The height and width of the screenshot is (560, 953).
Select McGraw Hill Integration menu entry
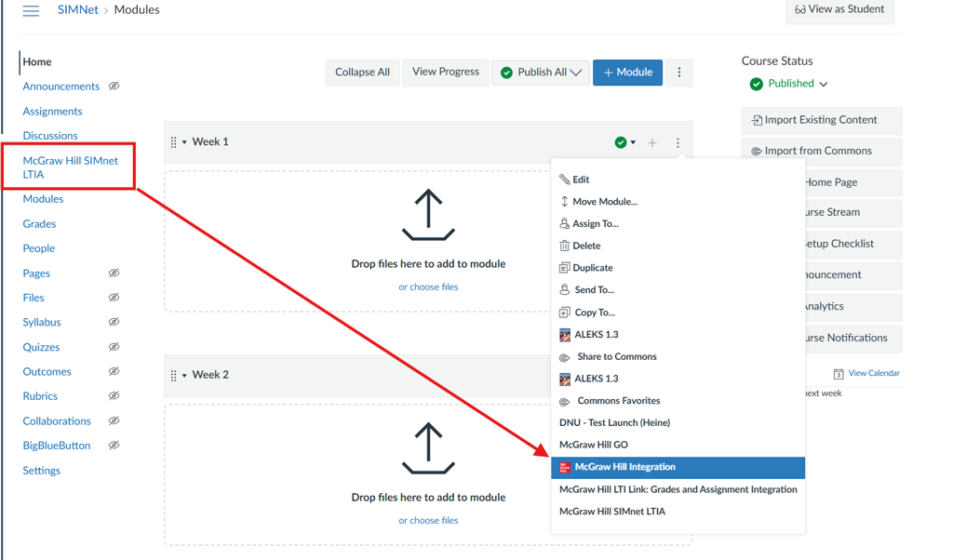tap(624, 467)
